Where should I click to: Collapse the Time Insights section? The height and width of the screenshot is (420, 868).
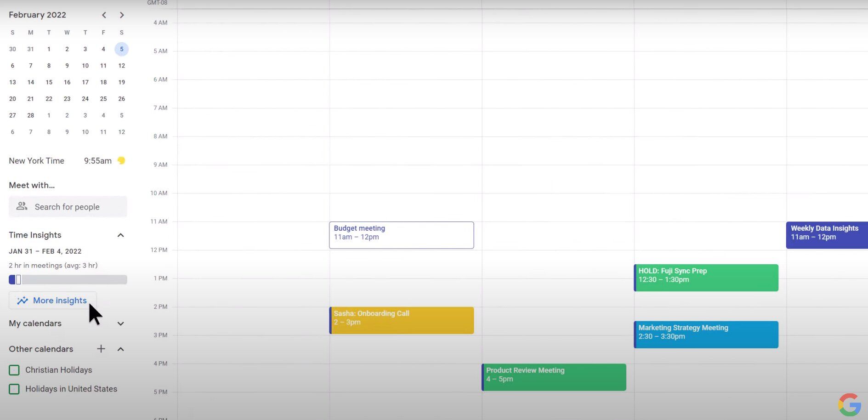click(x=120, y=235)
